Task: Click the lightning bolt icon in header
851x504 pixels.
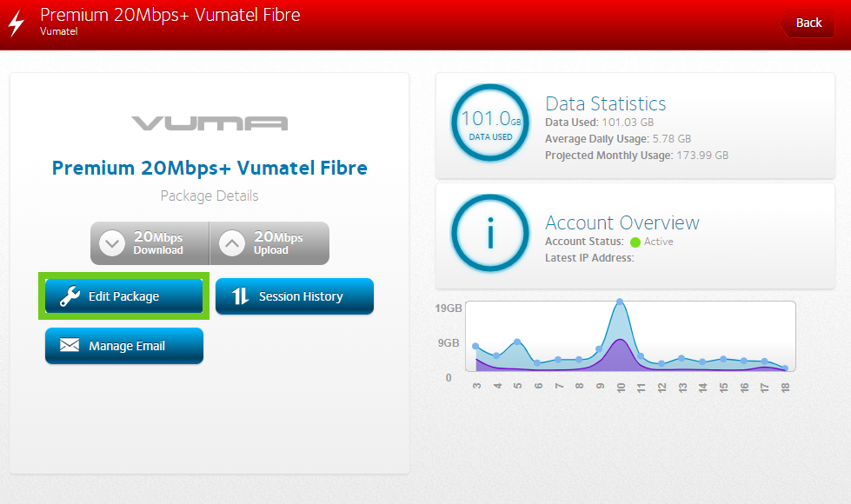Action: pyautogui.click(x=16, y=23)
